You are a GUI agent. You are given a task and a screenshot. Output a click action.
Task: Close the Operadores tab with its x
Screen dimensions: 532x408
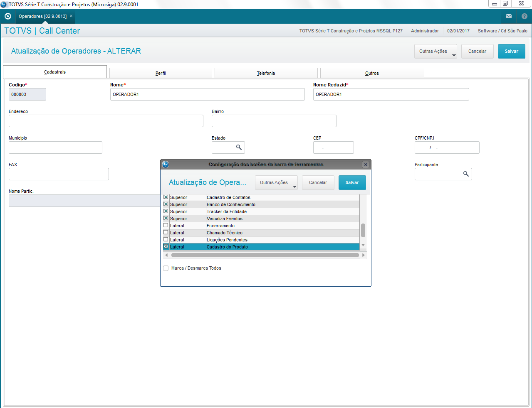(x=71, y=16)
